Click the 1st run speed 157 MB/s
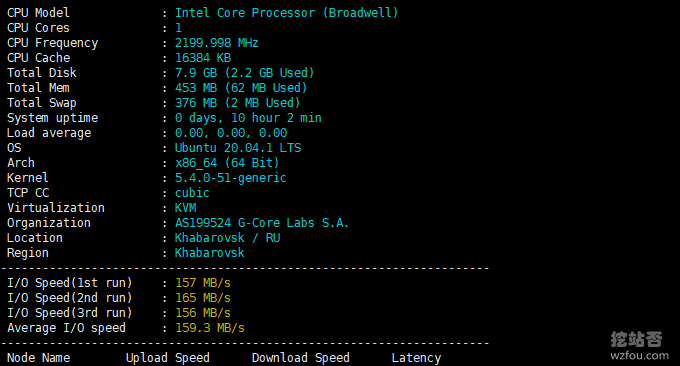 click(203, 283)
